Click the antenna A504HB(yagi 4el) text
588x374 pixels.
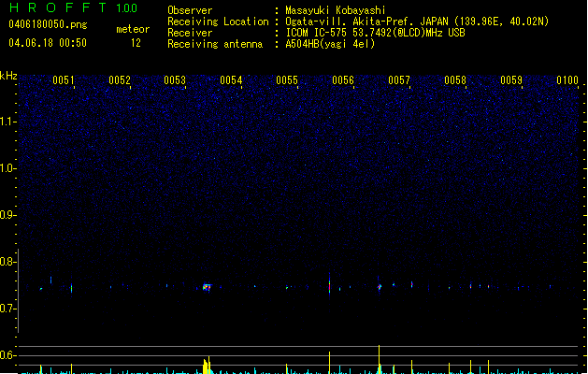pos(330,44)
